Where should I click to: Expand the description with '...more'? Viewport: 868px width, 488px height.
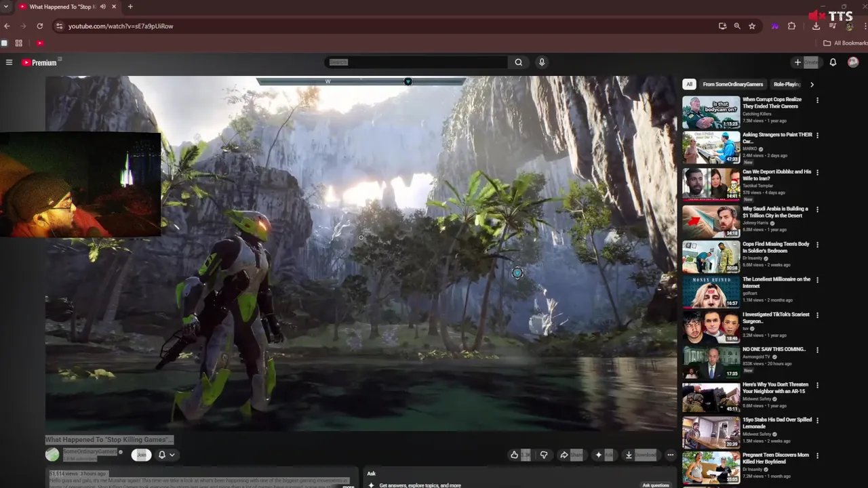(347, 486)
